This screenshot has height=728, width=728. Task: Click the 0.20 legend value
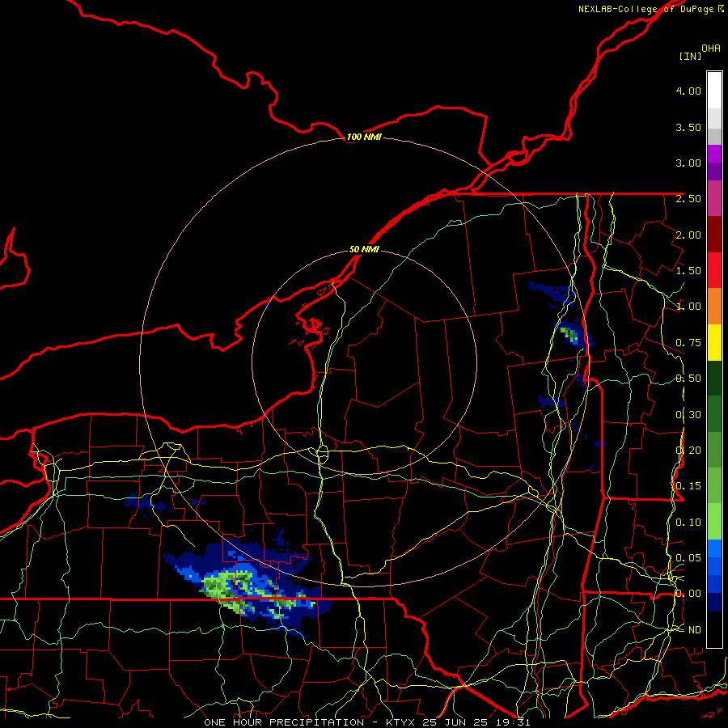click(688, 451)
